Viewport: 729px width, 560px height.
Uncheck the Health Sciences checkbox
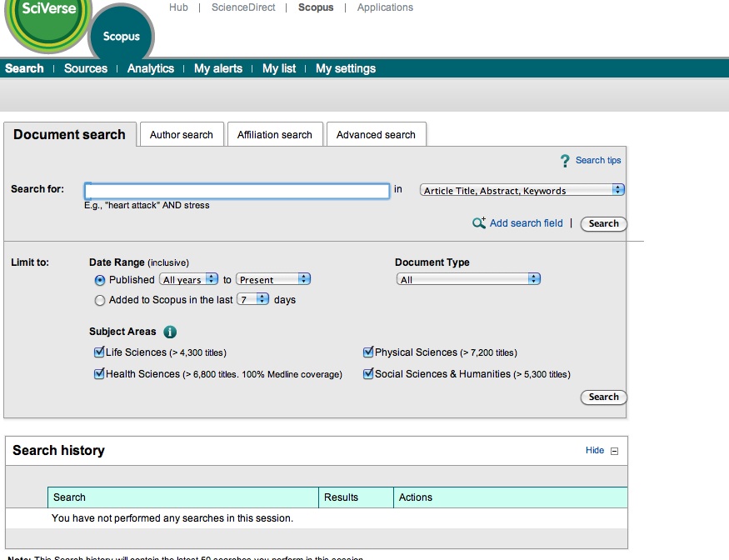[x=99, y=373]
